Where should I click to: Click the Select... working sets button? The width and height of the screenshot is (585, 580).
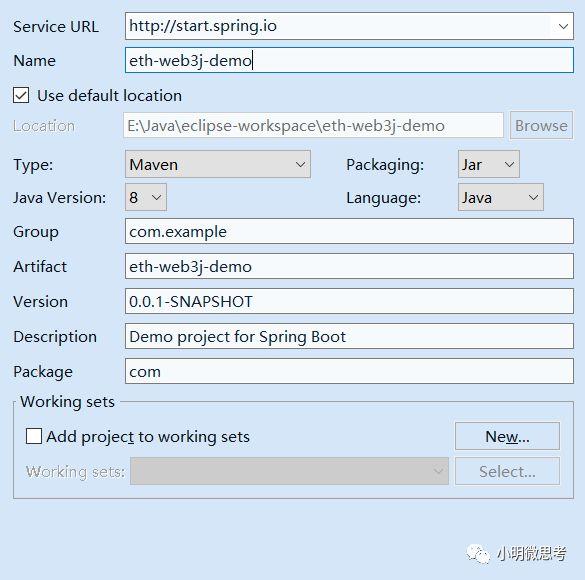click(507, 471)
